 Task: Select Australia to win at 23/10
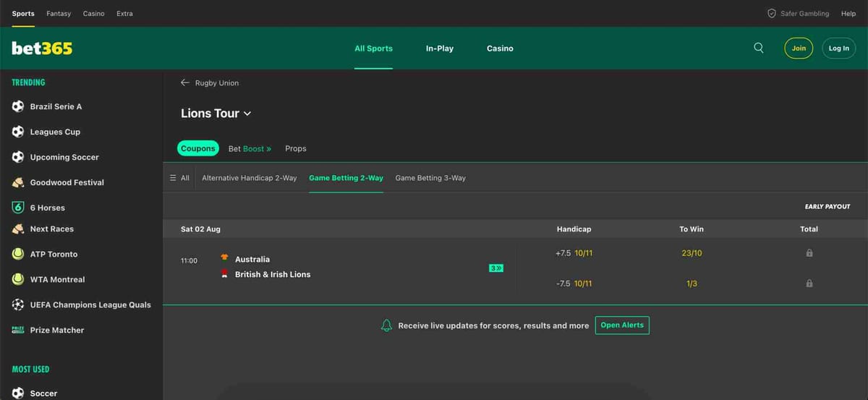pyautogui.click(x=692, y=253)
